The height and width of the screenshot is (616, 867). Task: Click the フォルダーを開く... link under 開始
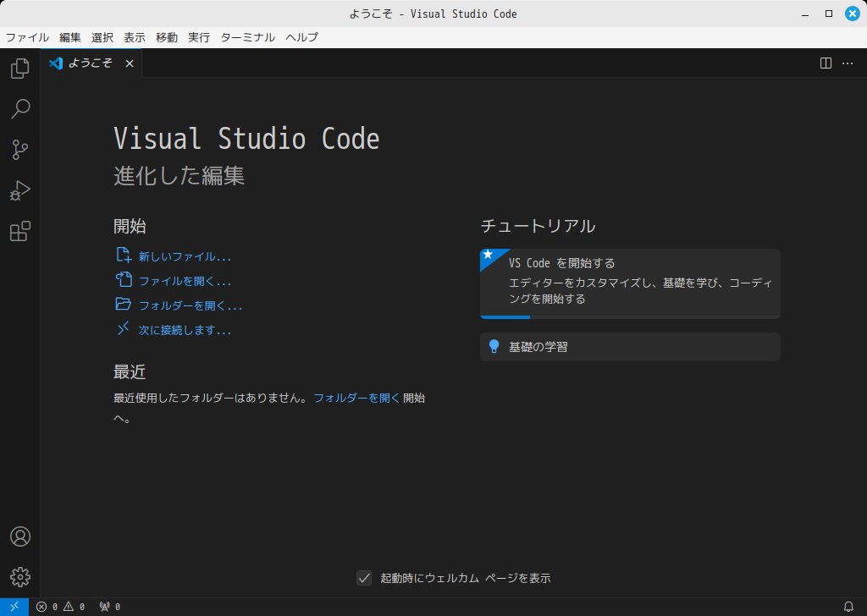pos(191,305)
